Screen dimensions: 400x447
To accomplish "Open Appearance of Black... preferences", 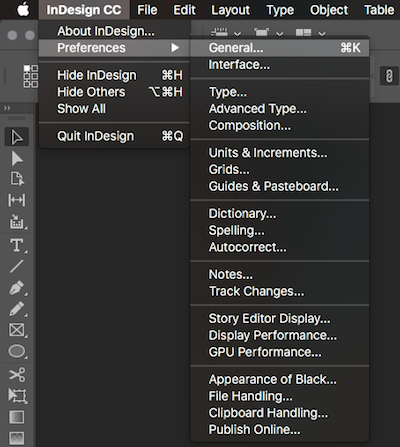I will (280, 380).
